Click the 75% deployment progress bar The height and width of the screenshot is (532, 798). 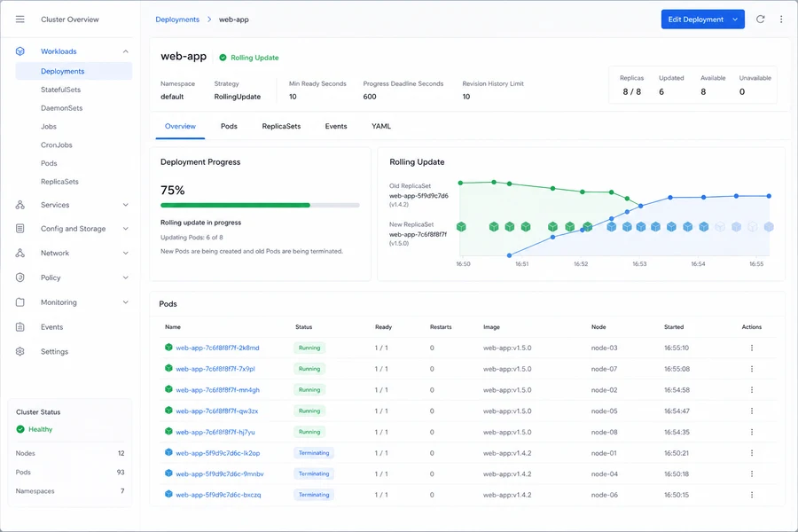pos(260,205)
